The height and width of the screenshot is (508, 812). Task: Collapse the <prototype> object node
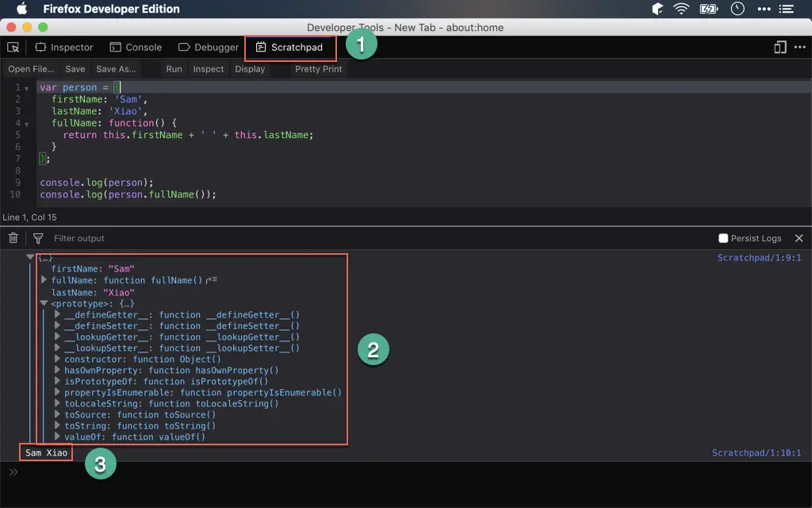(44, 303)
